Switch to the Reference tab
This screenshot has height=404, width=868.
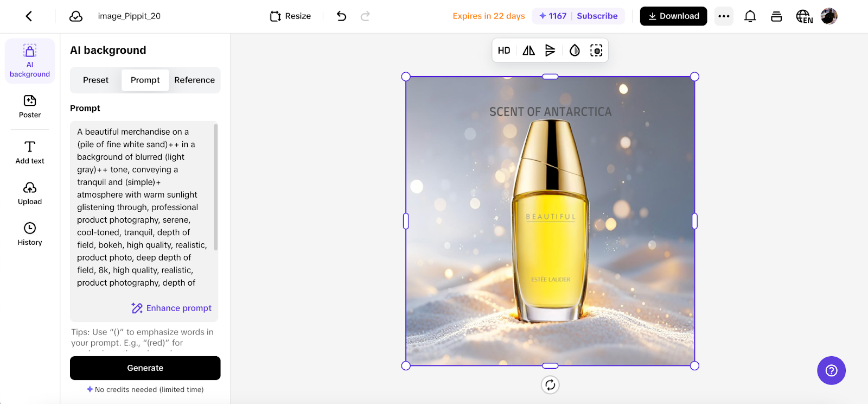(194, 80)
